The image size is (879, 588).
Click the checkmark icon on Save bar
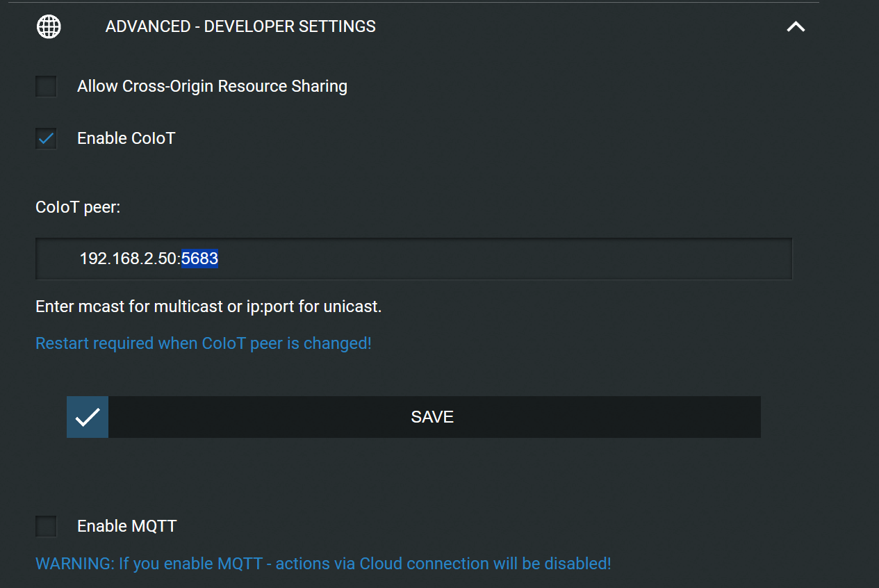click(x=88, y=417)
